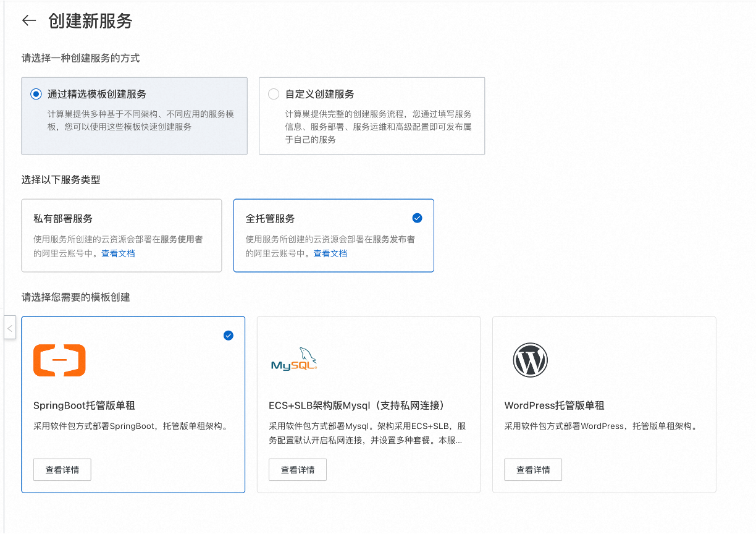Click the checkmark badge on SpringBoot template

pos(229,336)
